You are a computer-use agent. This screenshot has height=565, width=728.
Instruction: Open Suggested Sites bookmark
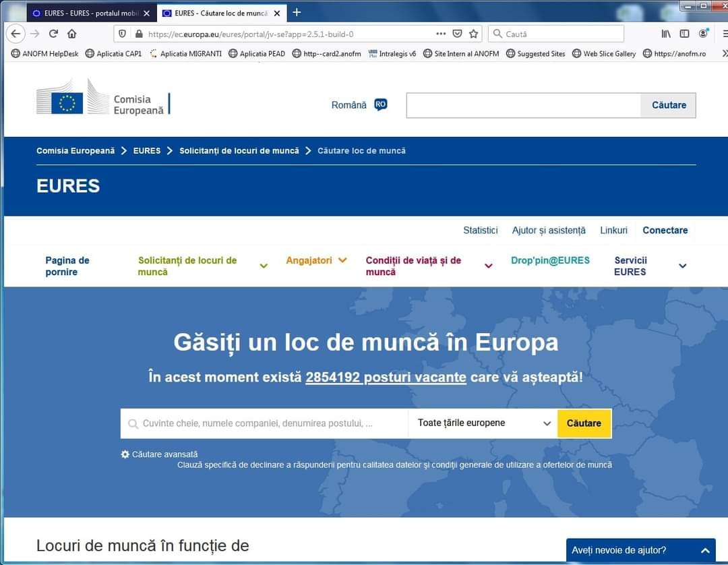[535, 53]
